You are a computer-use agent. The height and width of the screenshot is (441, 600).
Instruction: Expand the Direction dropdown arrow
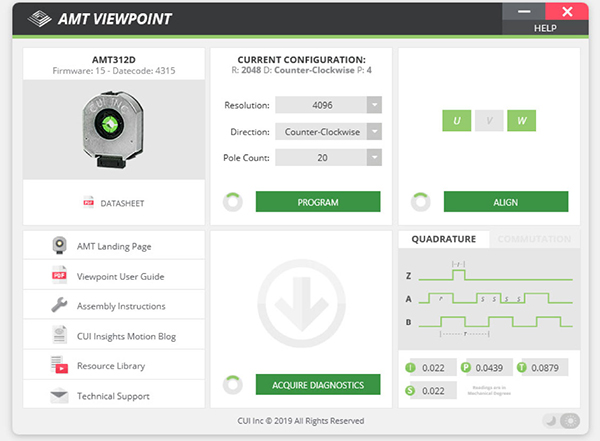point(374,131)
